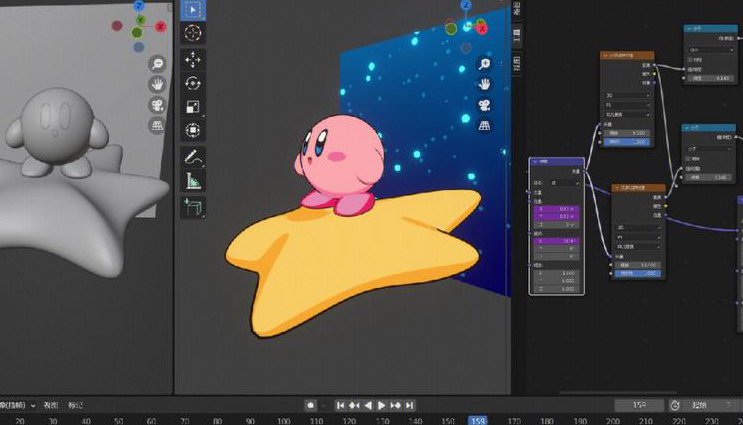
Task: Open first sidebar tab at viewport right edge
Action: pos(516,9)
